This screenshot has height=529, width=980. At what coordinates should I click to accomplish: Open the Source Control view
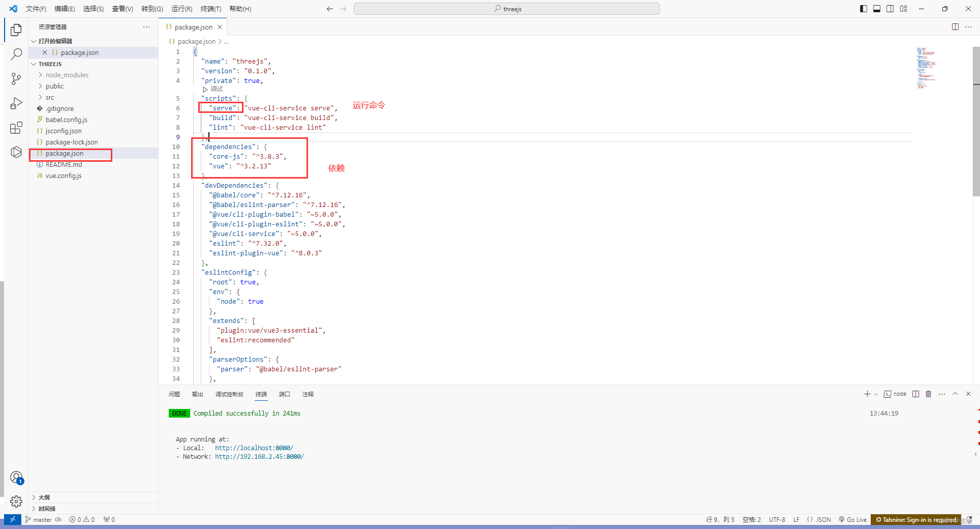pos(16,78)
